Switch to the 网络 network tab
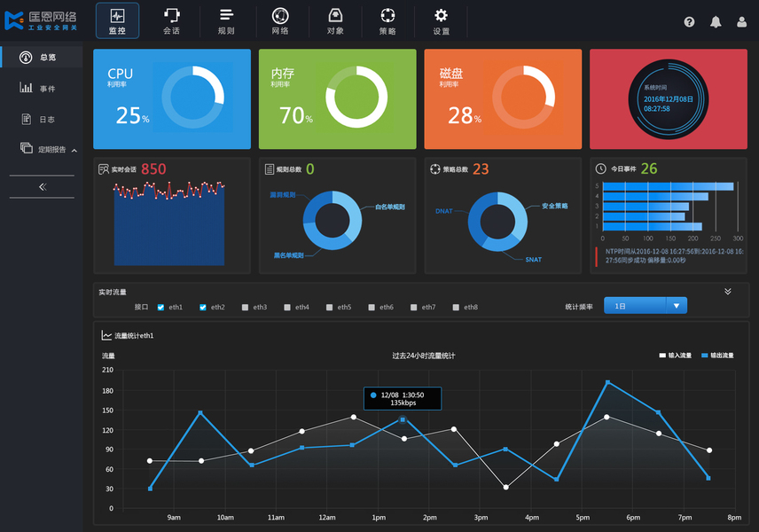Screen dimensions: 759x532 click(280, 20)
